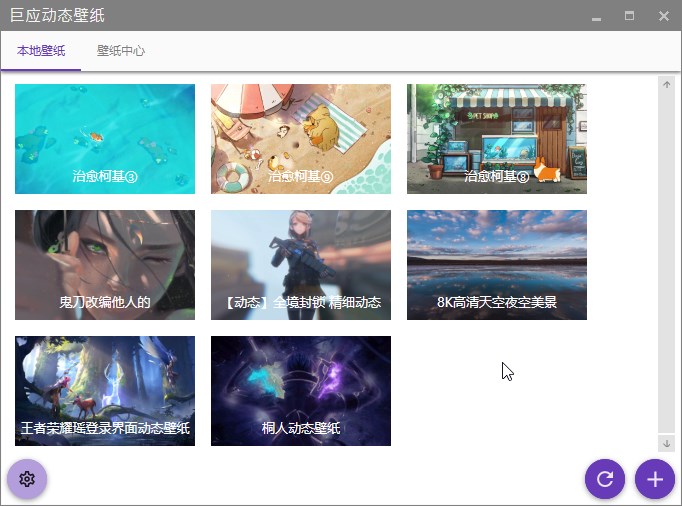Switch to the 本地壁纸 tab
Viewport: 682px width, 506px height.
pyautogui.click(x=41, y=51)
